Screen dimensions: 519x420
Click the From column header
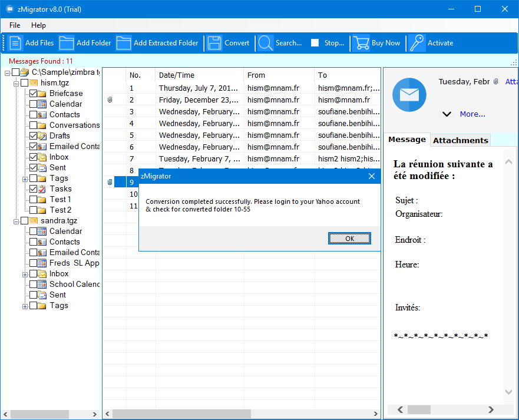(279, 75)
